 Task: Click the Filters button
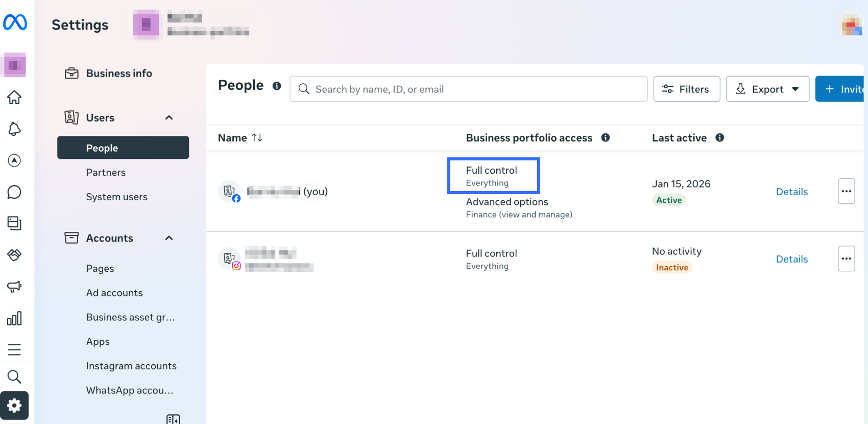click(x=686, y=89)
